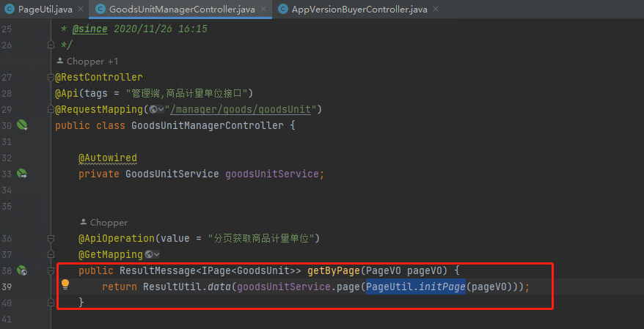Open the globe URL dropdown after @RequestMapping
The image size is (644, 329).
coord(156,109)
